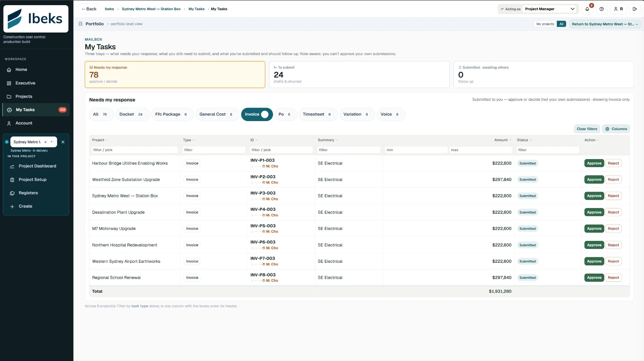Sort by the Summary column header
This screenshot has height=361, width=644.
point(328,140)
